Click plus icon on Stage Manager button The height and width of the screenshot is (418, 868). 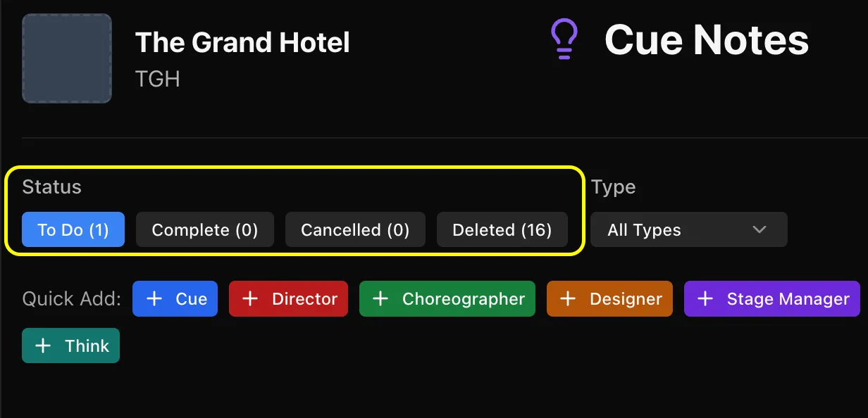[x=705, y=299]
